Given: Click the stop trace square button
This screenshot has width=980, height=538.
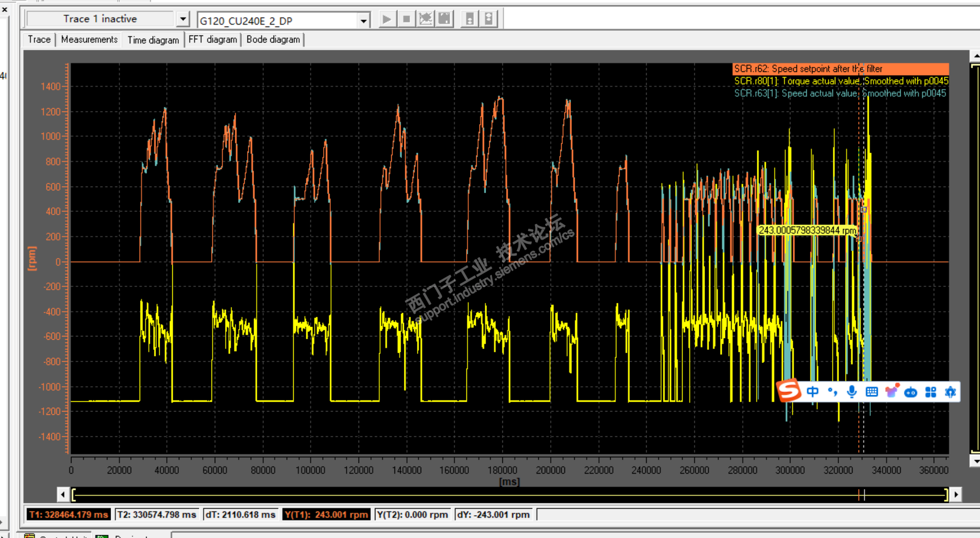Looking at the screenshot, I should [406, 19].
